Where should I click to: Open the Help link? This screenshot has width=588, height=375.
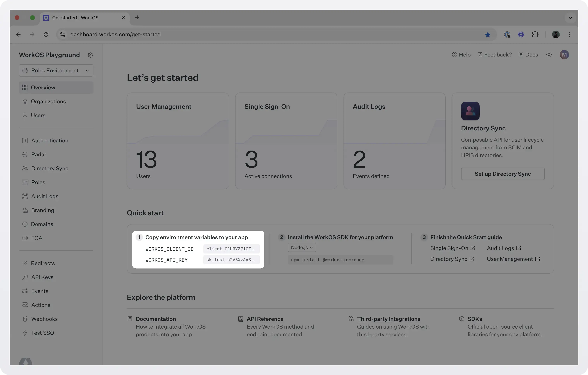(461, 55)
